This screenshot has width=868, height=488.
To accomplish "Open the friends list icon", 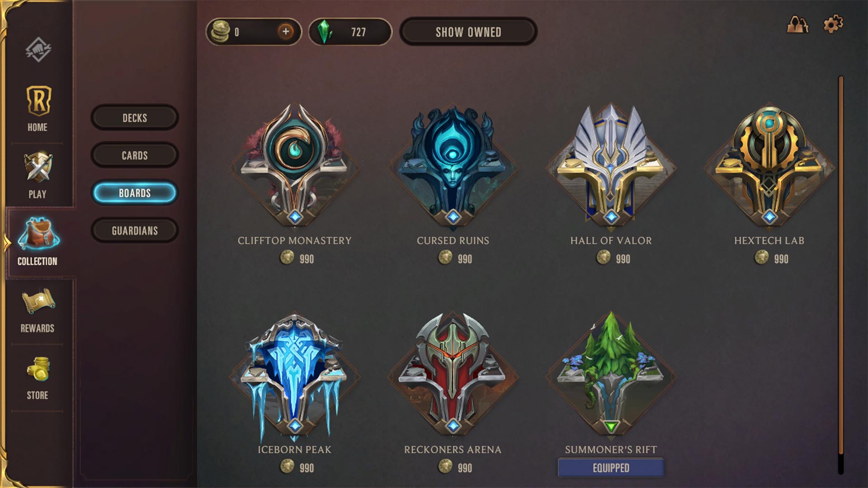I will coord(797,24).
